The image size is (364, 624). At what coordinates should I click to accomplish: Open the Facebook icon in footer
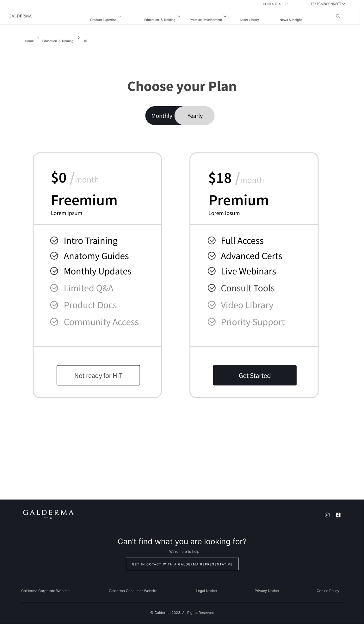click(338, 515)
